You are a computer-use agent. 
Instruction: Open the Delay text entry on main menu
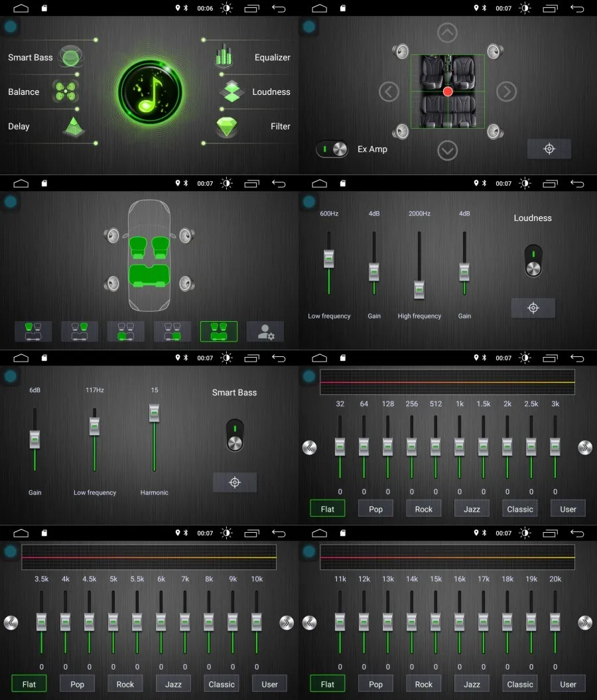19,126
